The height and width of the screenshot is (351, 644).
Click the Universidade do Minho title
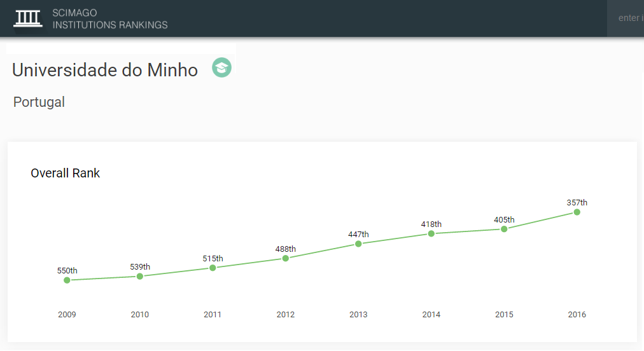point(105,70)
